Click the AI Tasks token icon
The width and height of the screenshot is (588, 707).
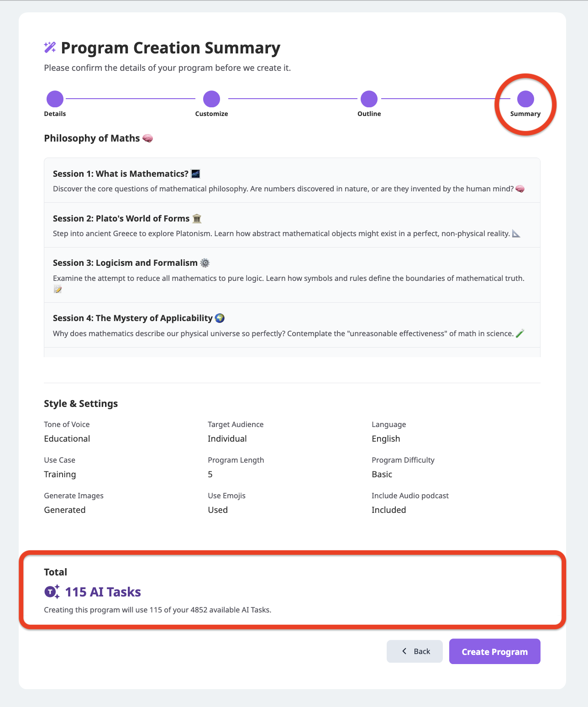52,592
